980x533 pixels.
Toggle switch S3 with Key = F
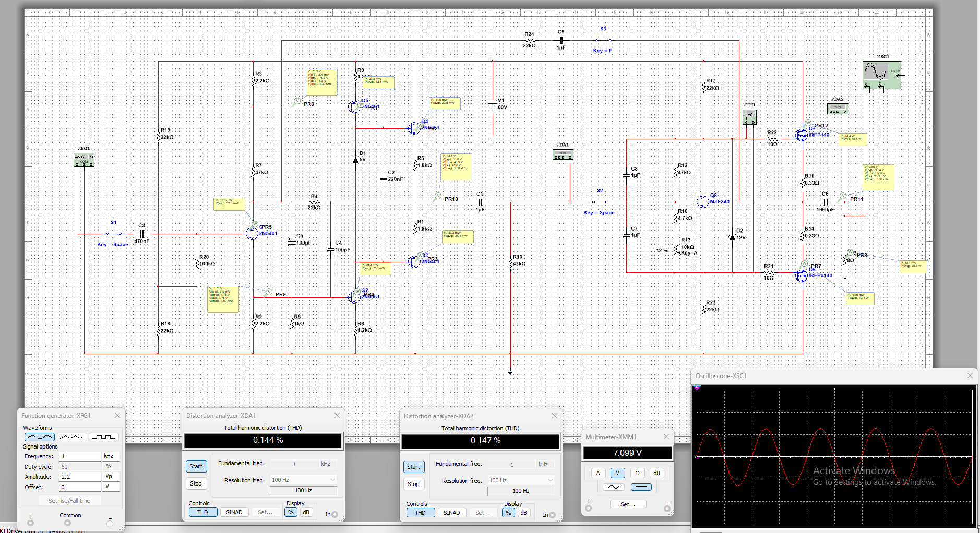tap(603, 40)
